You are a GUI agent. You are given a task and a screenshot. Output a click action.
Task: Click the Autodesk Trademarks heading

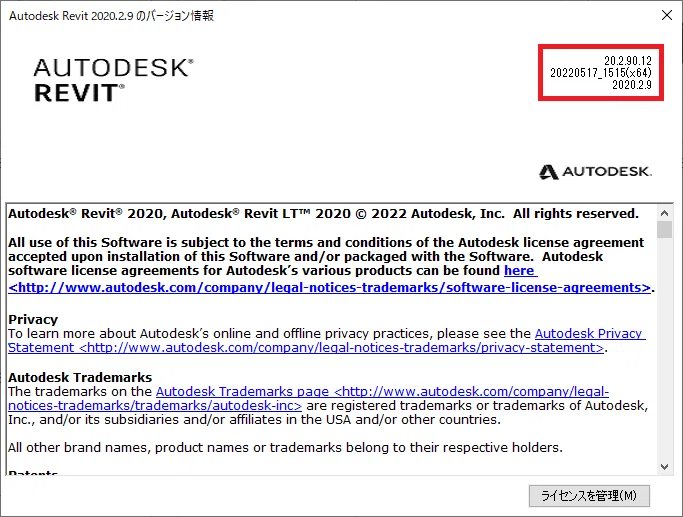click(80, 377)
